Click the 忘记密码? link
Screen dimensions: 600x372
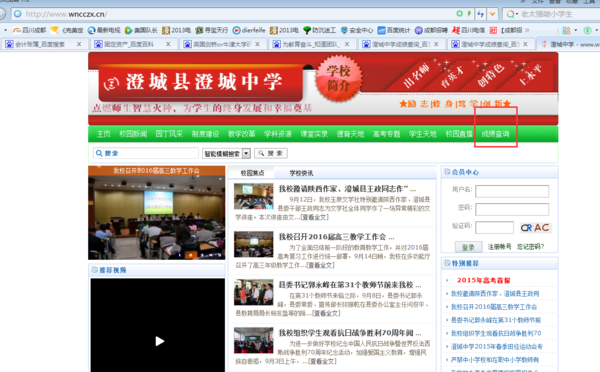(530, 247)
